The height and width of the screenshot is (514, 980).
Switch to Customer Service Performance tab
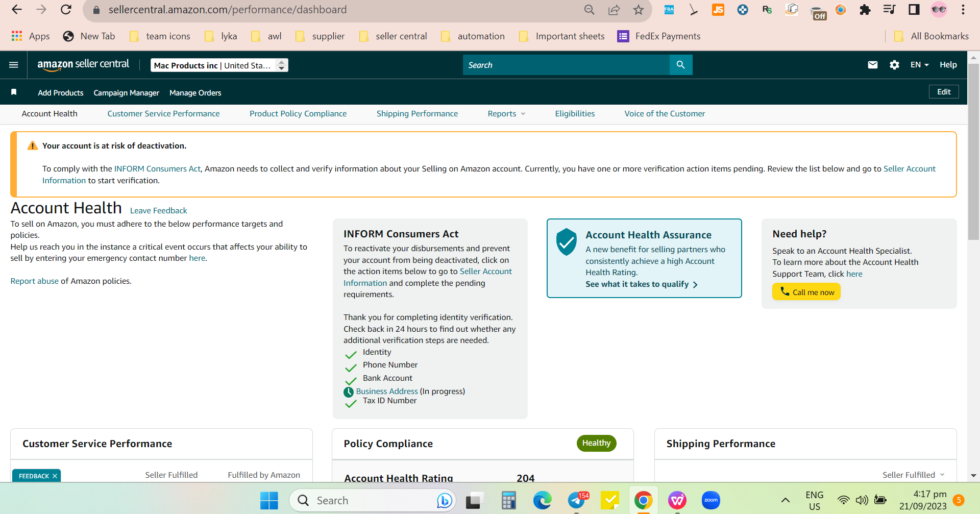[163, 114]
